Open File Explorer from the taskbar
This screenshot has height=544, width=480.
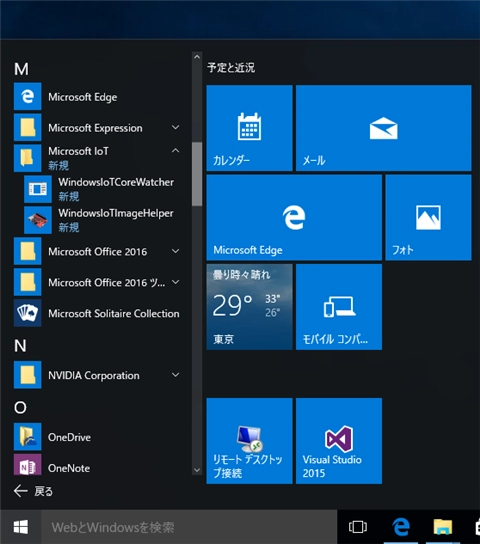point(443,527)
